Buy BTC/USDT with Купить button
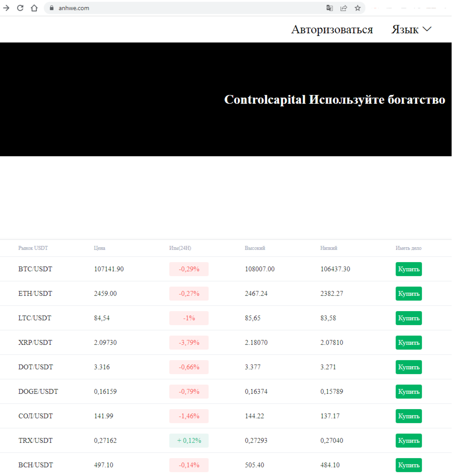This screenshot has height=476, width=452. (409, 269)
